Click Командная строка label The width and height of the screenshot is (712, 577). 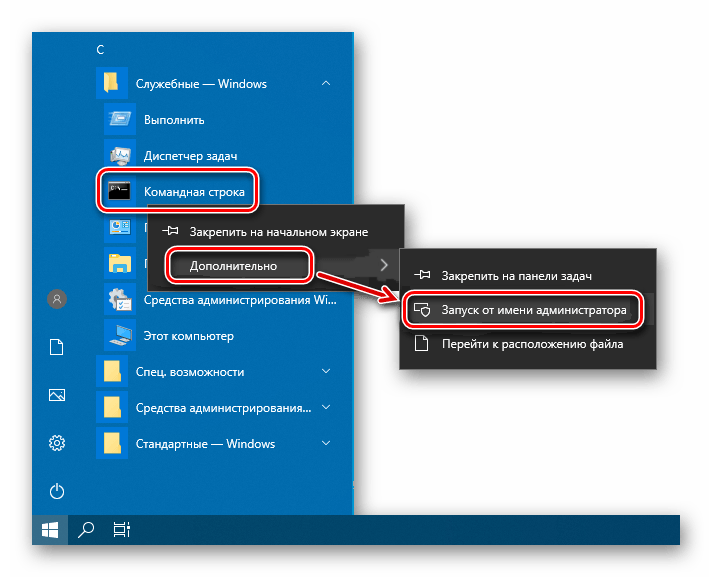coord(194,192)
